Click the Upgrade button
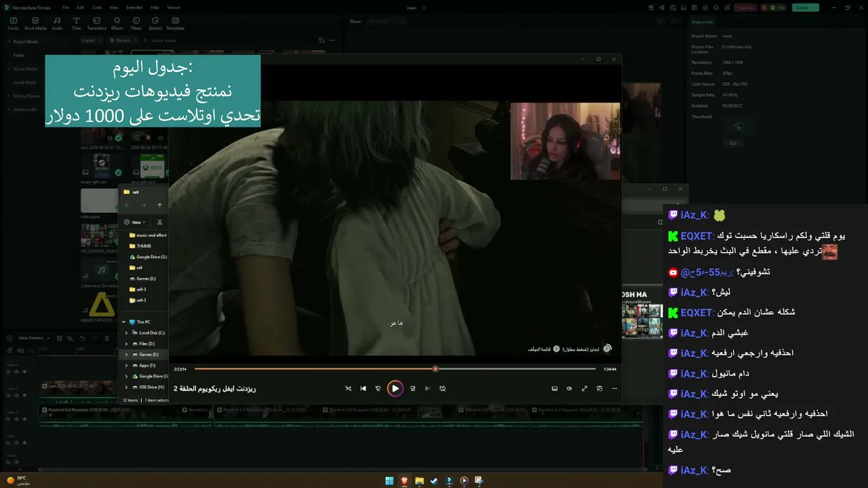868x488 pixels. 745,7
